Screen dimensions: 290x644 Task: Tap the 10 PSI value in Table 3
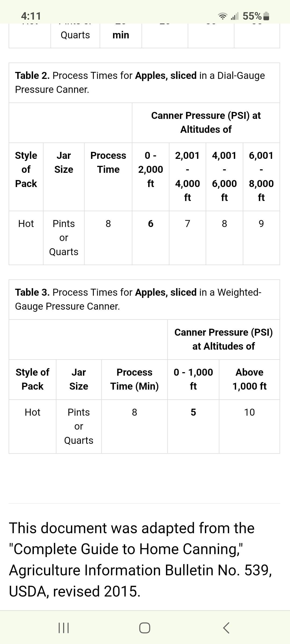[249, 412]
